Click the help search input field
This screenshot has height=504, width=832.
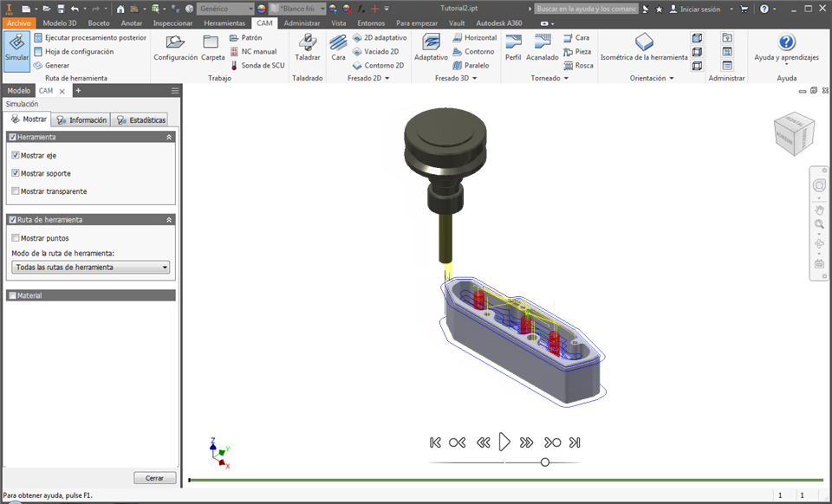pyautogui.click(x=586, y=9)
